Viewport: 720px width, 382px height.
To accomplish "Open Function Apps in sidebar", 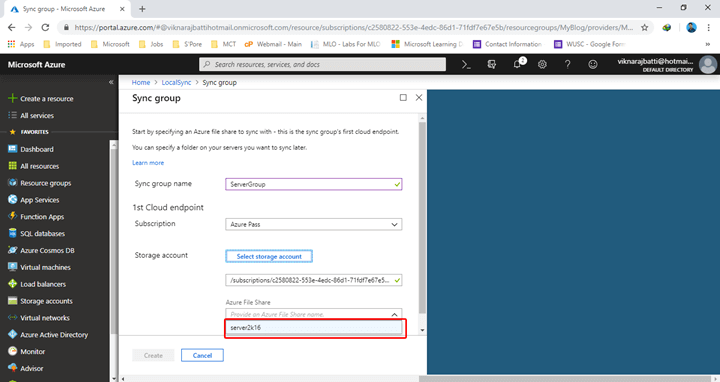I will click(42, 217).
